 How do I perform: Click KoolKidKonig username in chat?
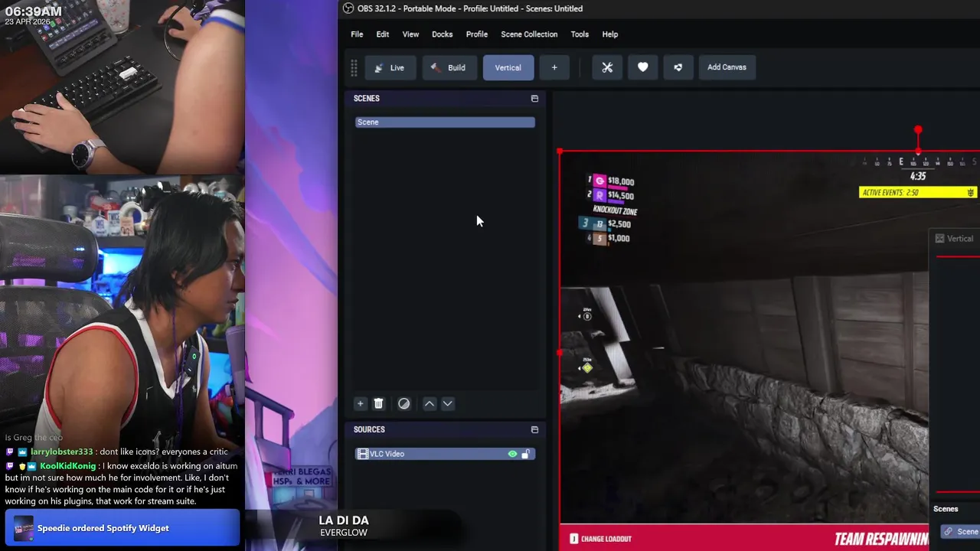pyautogui.click(x=68, y=466)
